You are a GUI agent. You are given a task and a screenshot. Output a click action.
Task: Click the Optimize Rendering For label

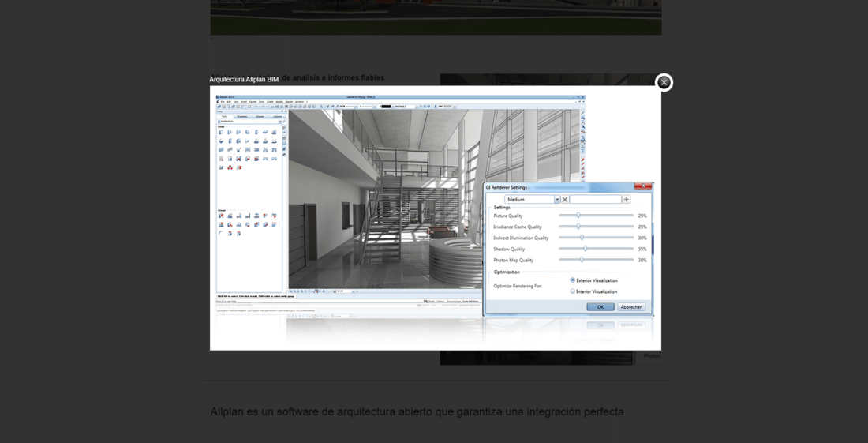(518, 287)
